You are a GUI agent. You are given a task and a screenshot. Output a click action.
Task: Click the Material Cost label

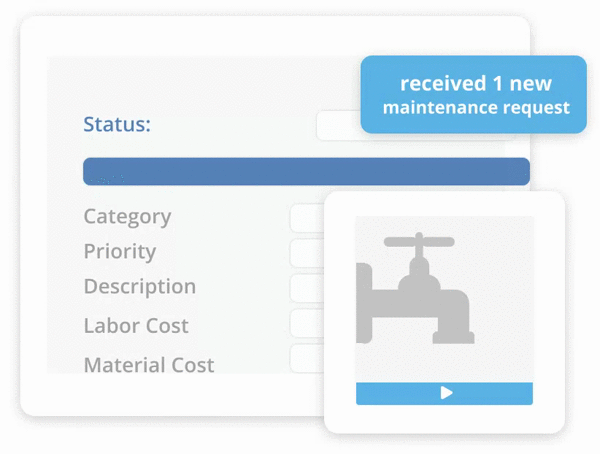coord(149,365)
